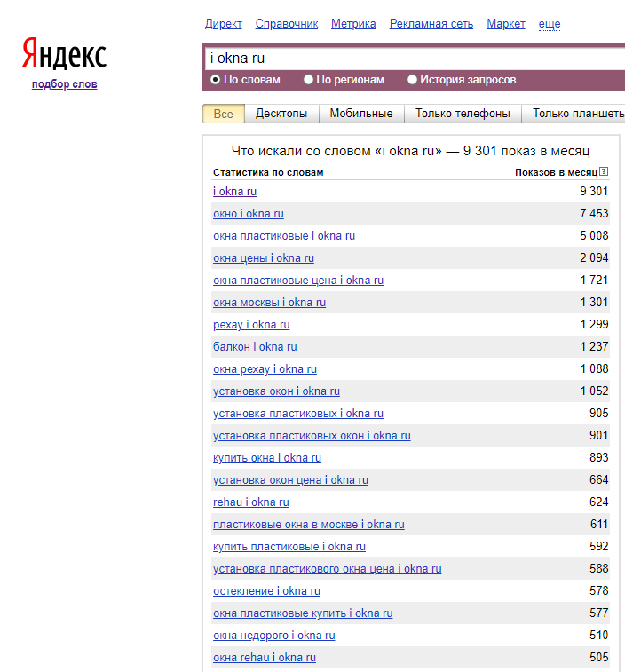Select the 'остекление i okna ru' keyword link

coord(266,591)
